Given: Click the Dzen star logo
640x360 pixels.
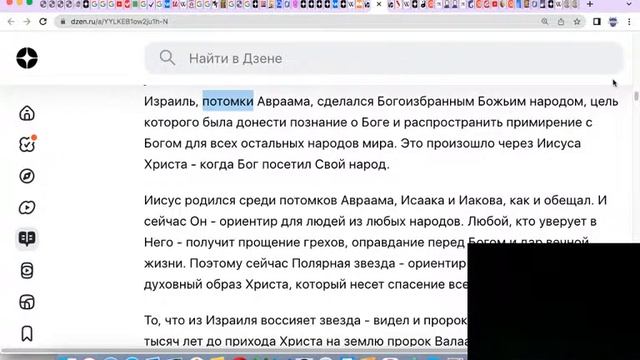Looking at the screenshot, I should (27, 58).
